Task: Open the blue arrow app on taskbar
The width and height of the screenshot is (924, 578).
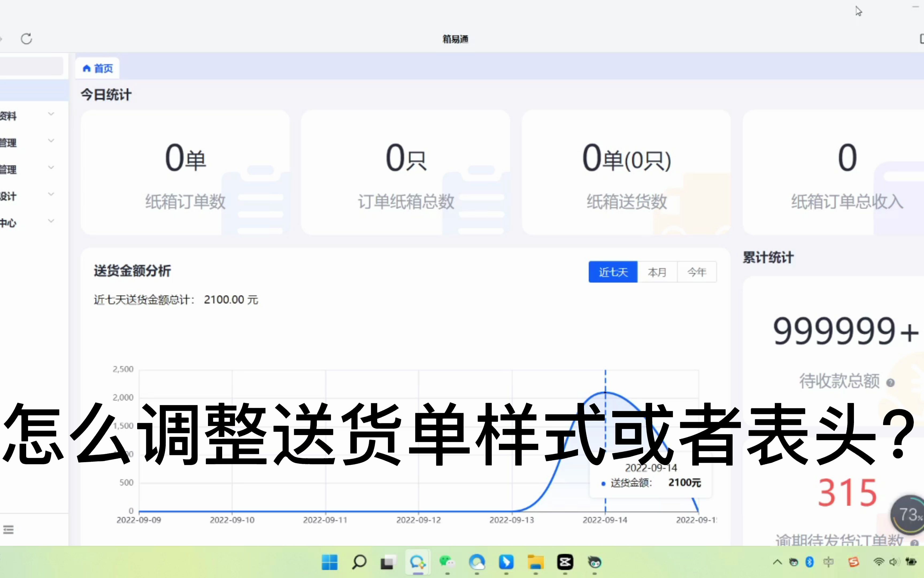Action: (x=506, y=562)
